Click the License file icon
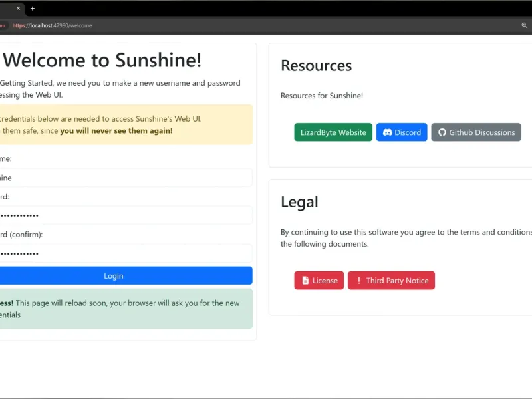The width and height of the screenshot is (532, 399). coord(305,281)
